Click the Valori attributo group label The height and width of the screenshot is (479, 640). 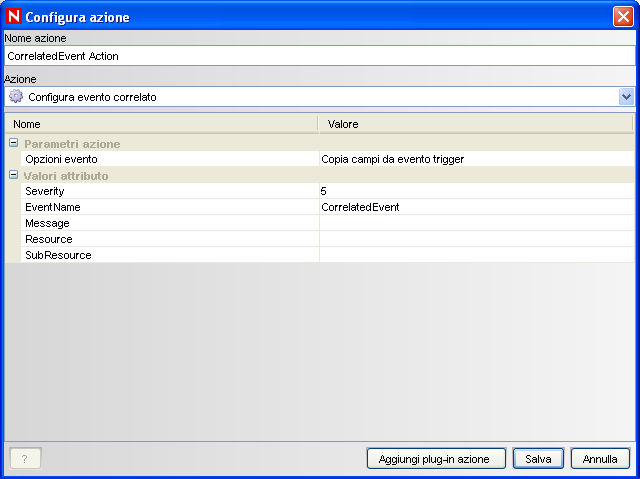66,176
